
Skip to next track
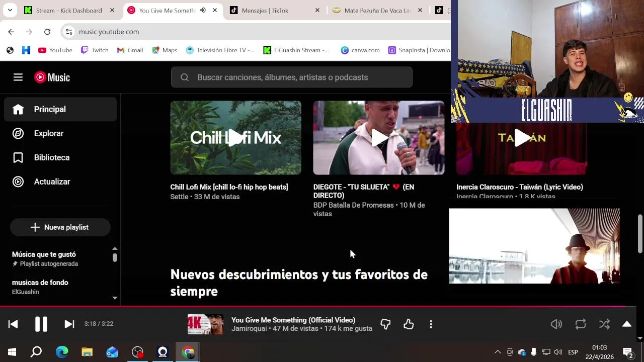pos(69,324)
